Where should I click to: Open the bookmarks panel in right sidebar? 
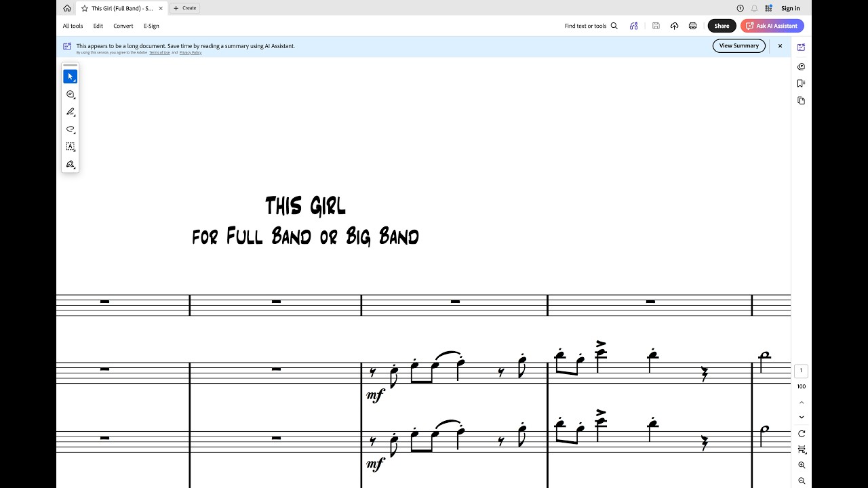click(x=801, y=83)
